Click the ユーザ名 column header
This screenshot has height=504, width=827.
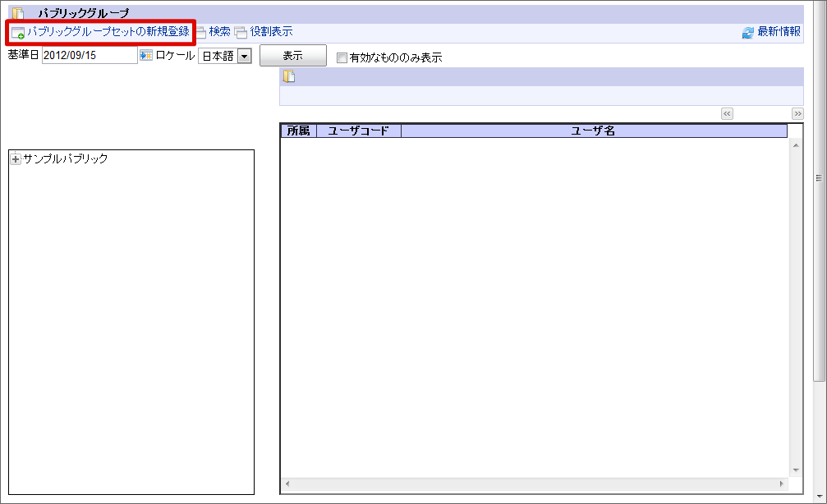(594, 131)
